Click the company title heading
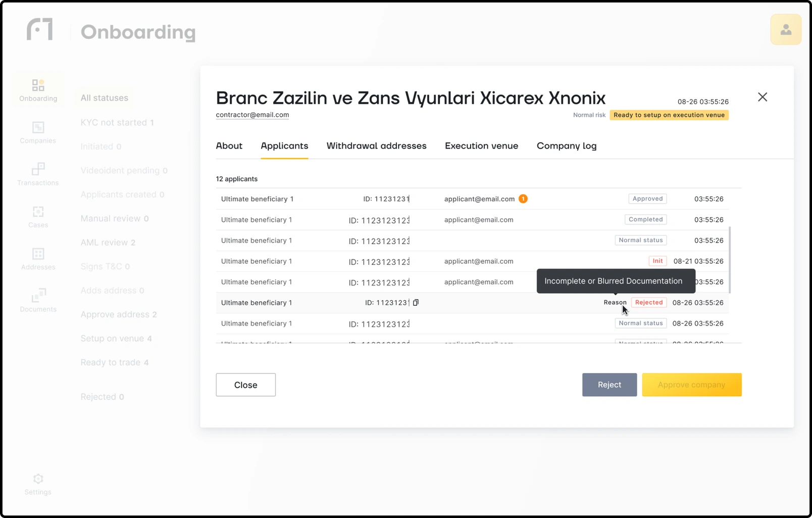The width and height of the screenshot is (812, 518). click(411, 98)
